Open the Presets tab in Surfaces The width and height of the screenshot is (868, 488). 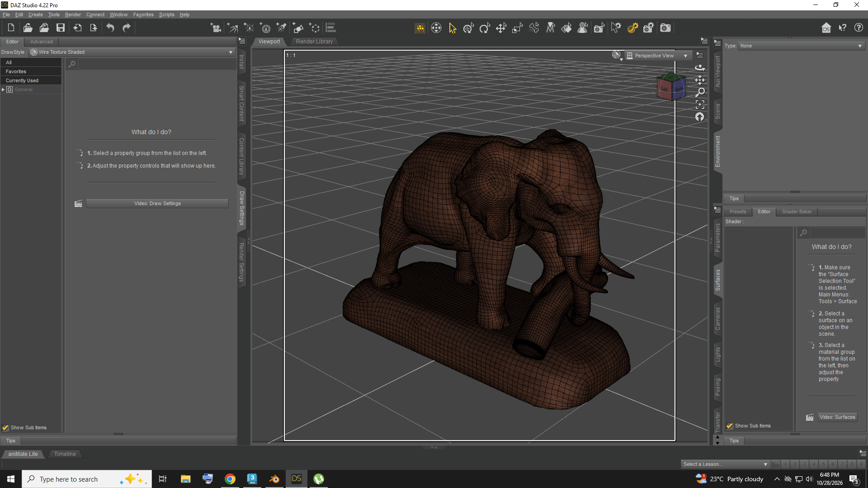[738, 211]
